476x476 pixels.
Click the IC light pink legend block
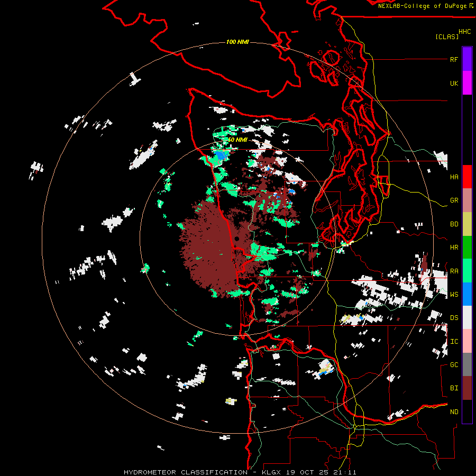click(x=467, y=341)
